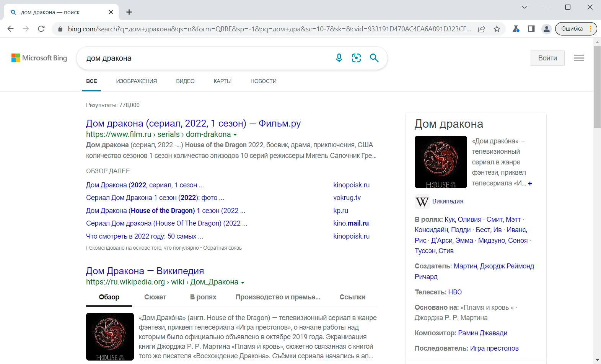
Task: Reload the page
Action: (41, 29)
